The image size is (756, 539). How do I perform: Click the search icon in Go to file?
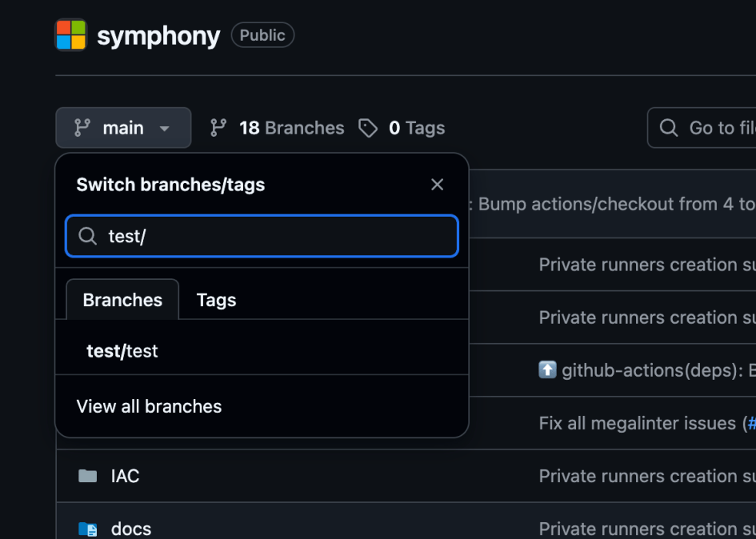[669, 128]
